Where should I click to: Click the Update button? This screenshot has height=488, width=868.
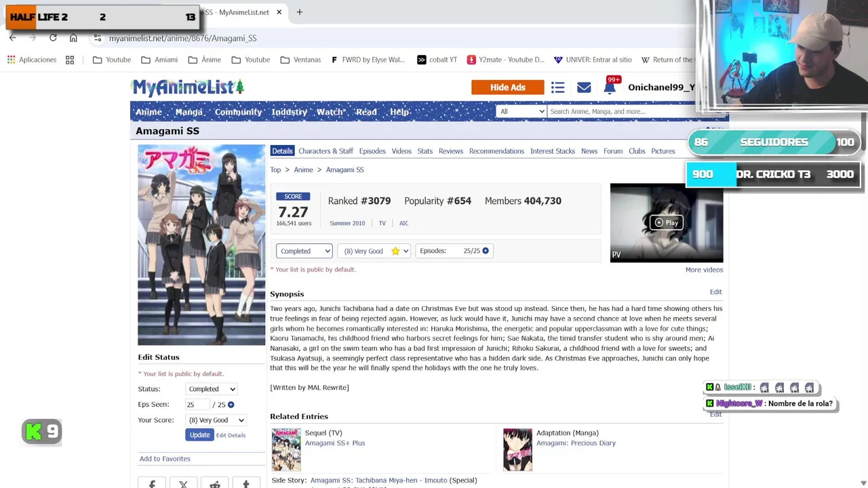(x=199, y=435)
